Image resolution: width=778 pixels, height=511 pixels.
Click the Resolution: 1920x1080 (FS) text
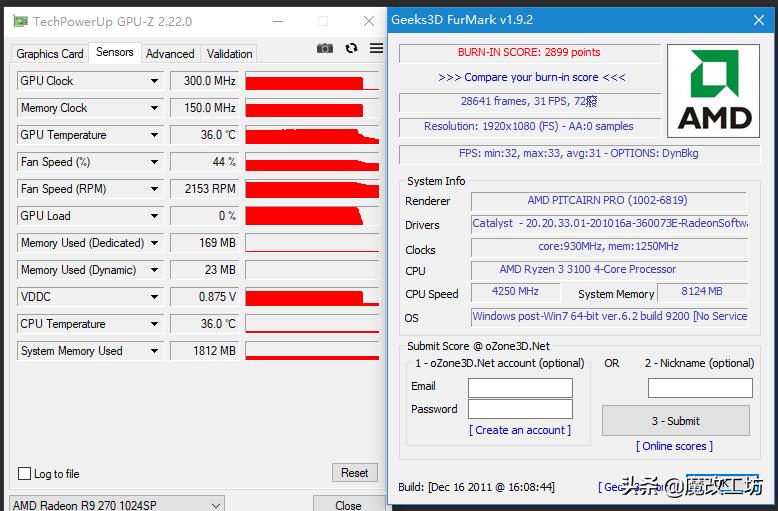pyautogui.click(x=529, y=127)
